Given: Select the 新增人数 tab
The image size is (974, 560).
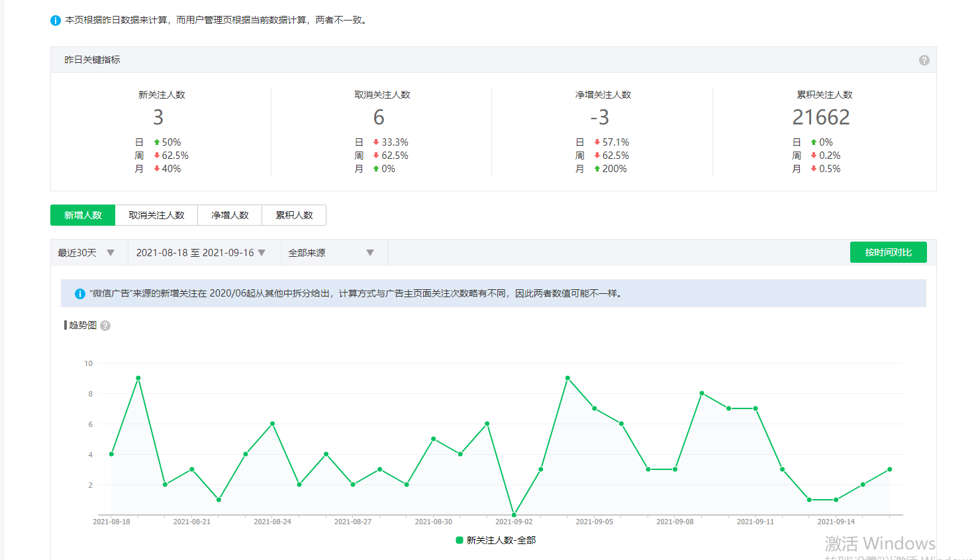Looking at the screenshot, I should pyautogui.click(x=83, y=215).
